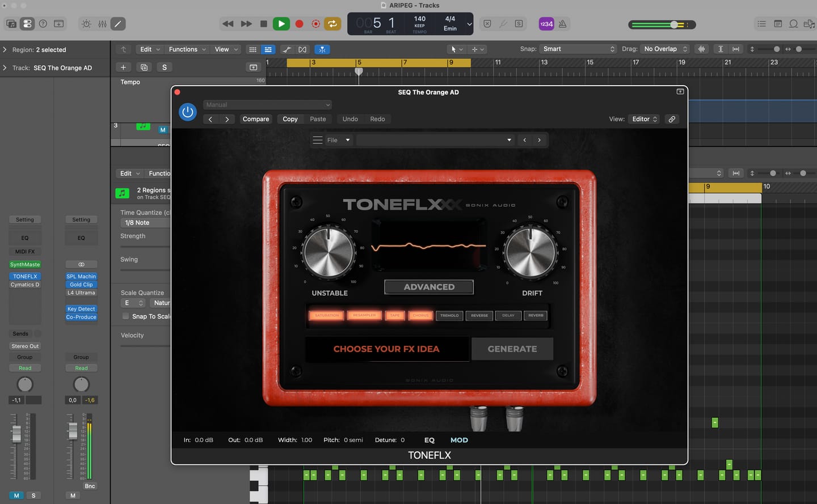This screenshot has width=817, height=504.
Task: Open the Editors pencil icon
Action: tap(118, 24)
